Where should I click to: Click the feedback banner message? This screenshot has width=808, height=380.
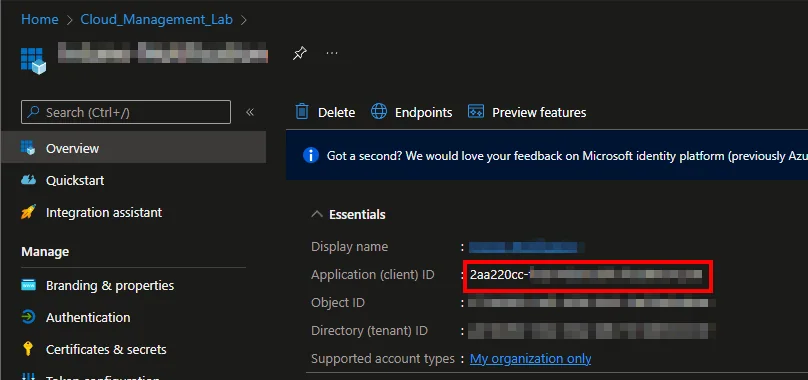[x=567, y=156]
